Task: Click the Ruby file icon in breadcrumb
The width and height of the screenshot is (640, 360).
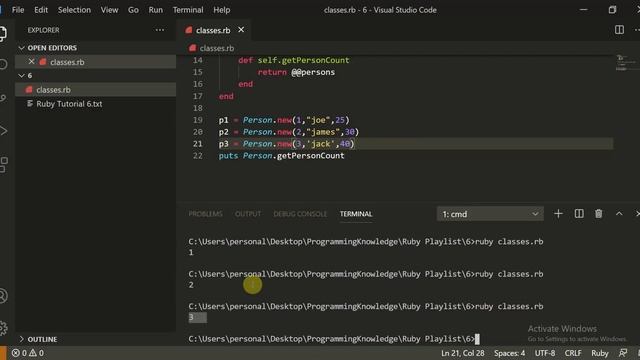Action: pos(193,48)
